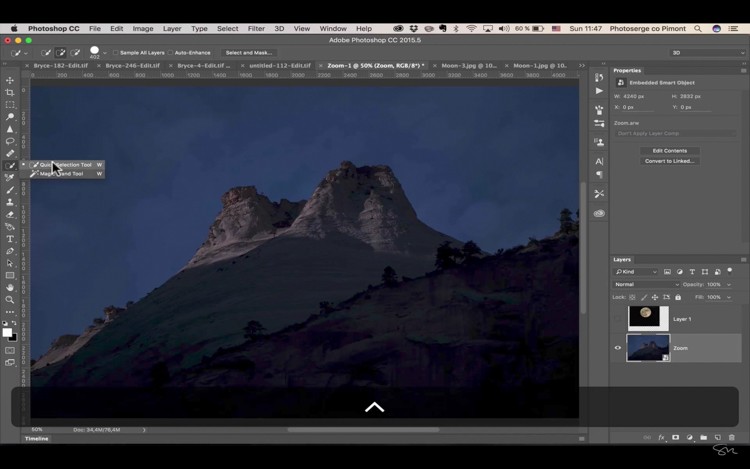Select the Rectangle shape tool

coord(10,275)
